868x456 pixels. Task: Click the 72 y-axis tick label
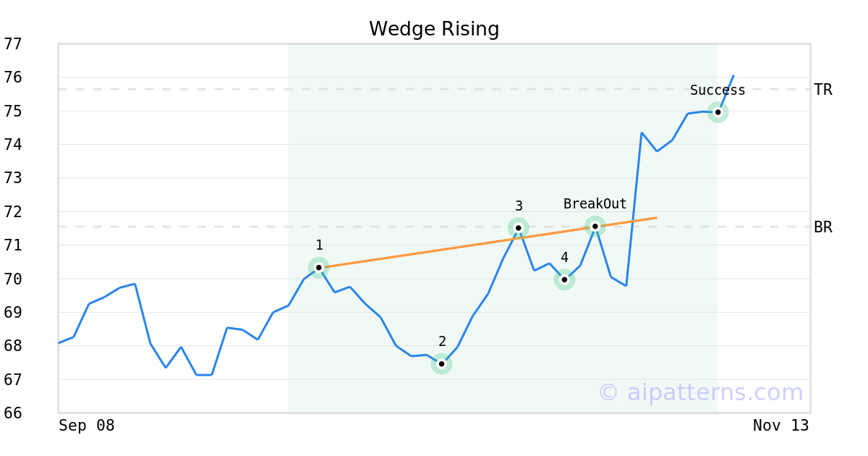click(13, 211)
